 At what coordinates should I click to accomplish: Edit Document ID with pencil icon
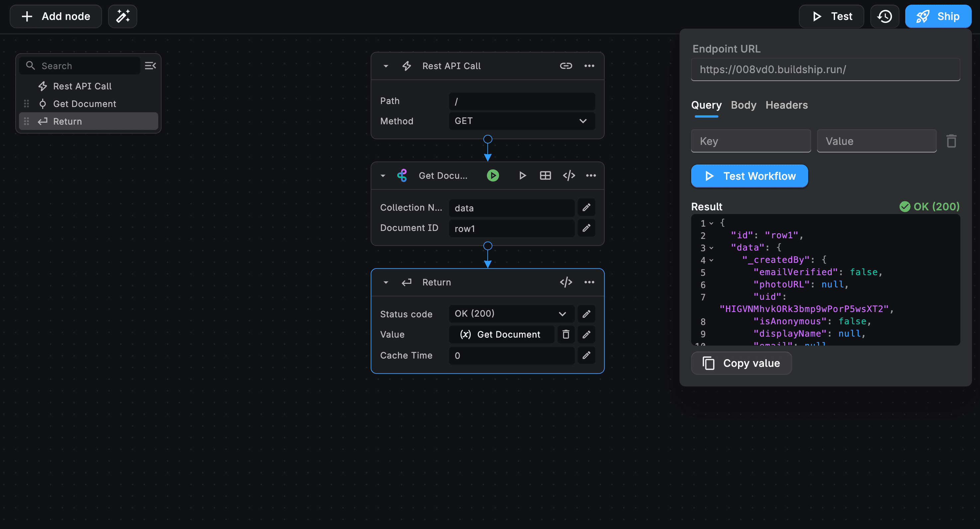586,228
